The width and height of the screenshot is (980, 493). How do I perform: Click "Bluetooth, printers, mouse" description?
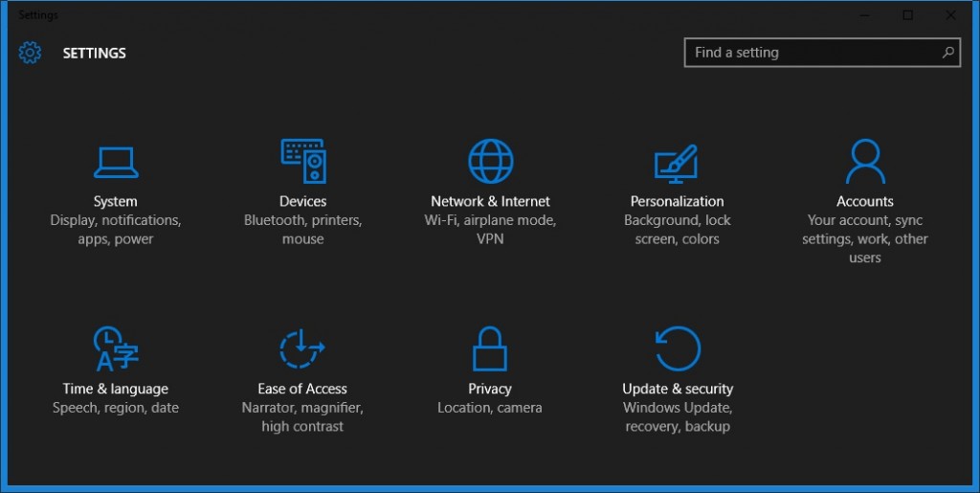coord(303,230)
